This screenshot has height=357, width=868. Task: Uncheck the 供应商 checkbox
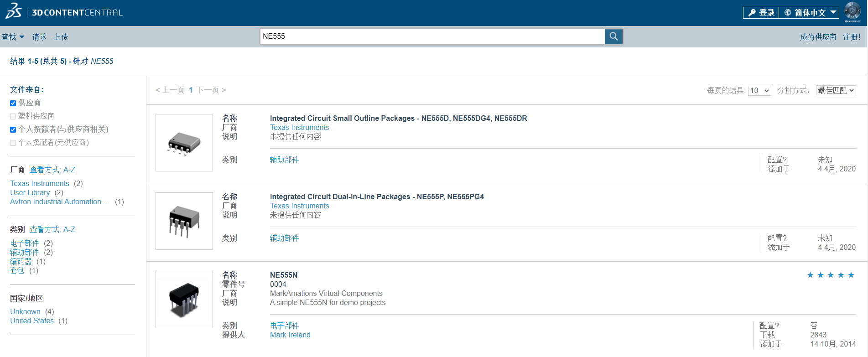(x=13, y=103)
